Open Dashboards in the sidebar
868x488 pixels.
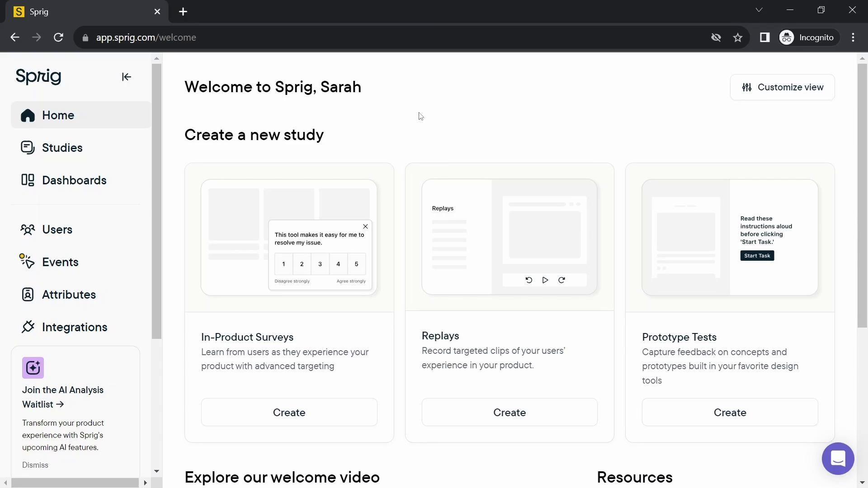pos(74,180)
